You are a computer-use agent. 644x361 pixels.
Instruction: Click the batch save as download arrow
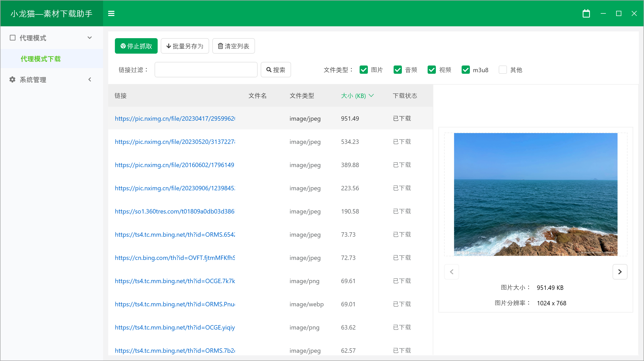[x=169, y=46]
